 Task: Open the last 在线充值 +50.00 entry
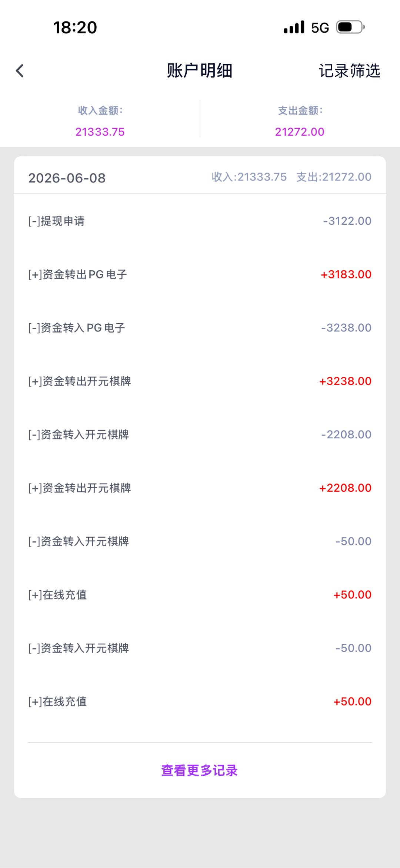(200, 702)
